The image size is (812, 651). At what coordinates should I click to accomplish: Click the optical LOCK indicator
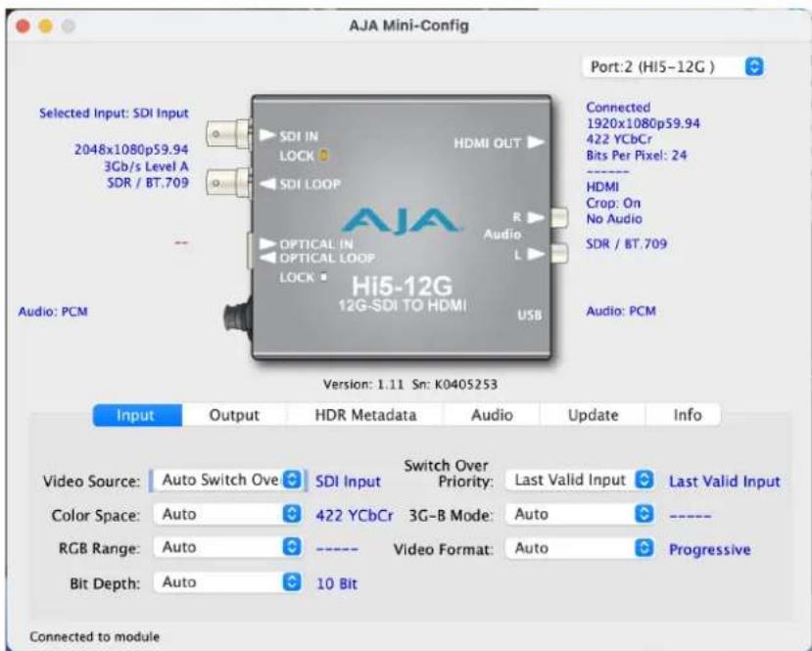coord(323,277)
